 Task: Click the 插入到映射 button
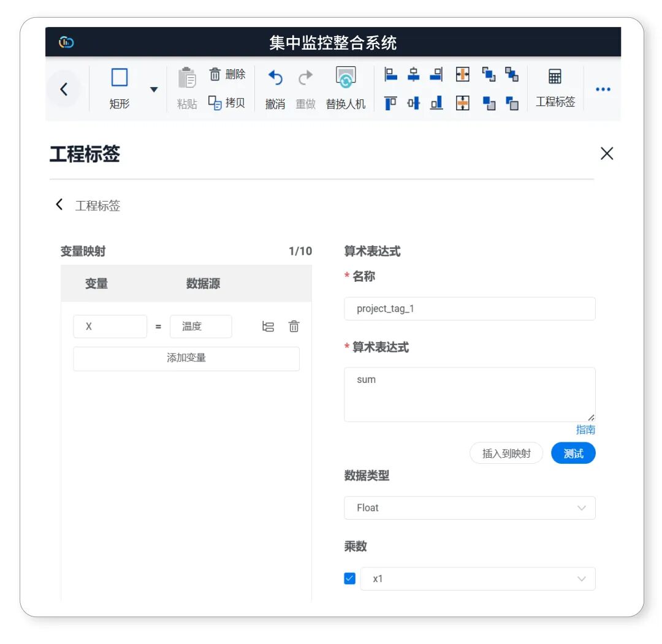(506, 453)
